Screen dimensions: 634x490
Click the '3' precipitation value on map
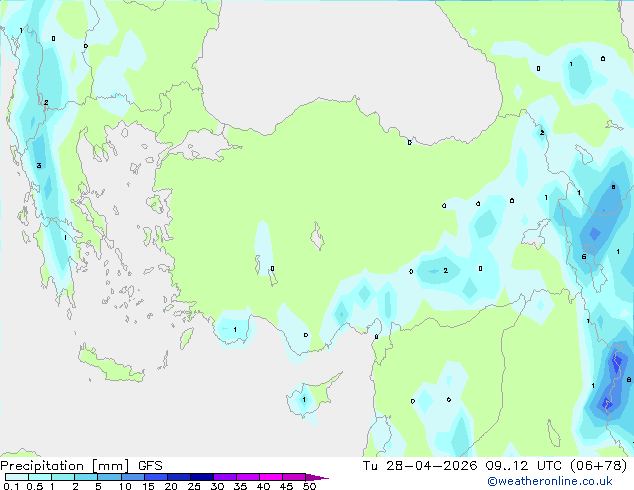pos(39,165)
